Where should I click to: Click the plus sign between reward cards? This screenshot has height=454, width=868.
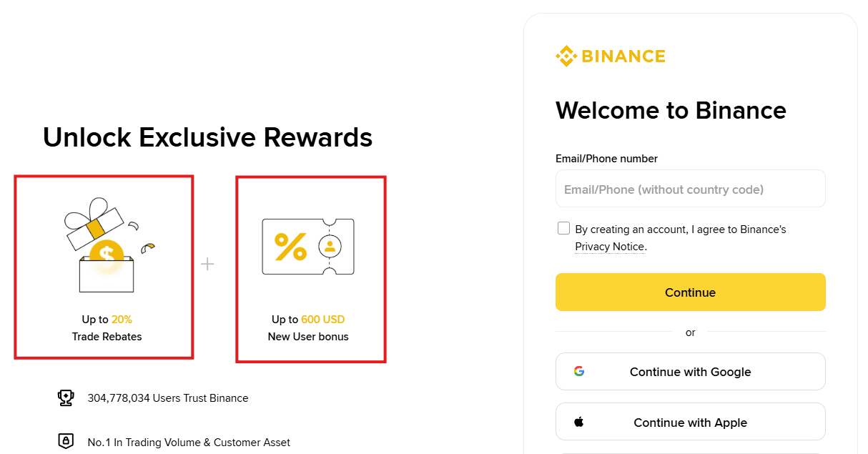(x=207, y=264)
